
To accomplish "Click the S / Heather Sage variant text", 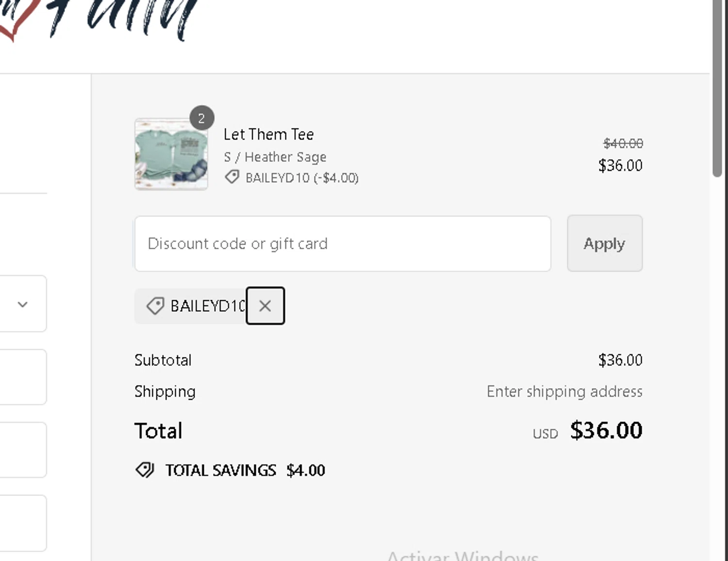I will click(x=275, y=157).
